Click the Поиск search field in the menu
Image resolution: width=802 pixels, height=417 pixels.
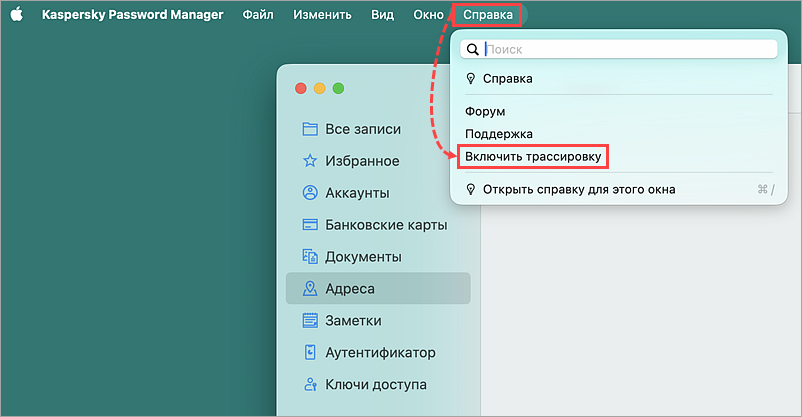tap(619, 49)
